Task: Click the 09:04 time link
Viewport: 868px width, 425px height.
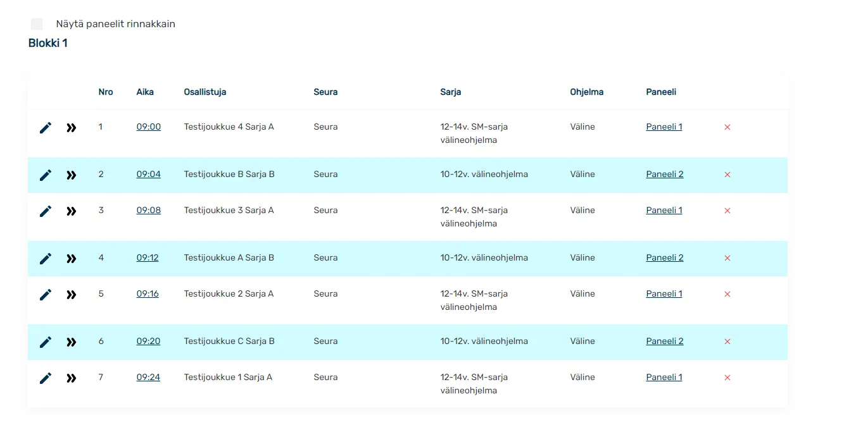Action: pyautogui.click(x=149, y=174)
